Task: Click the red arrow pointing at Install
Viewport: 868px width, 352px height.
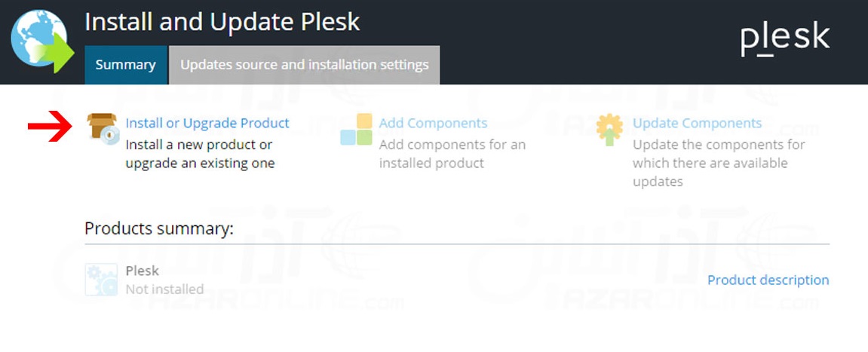Action: [50, 126]
